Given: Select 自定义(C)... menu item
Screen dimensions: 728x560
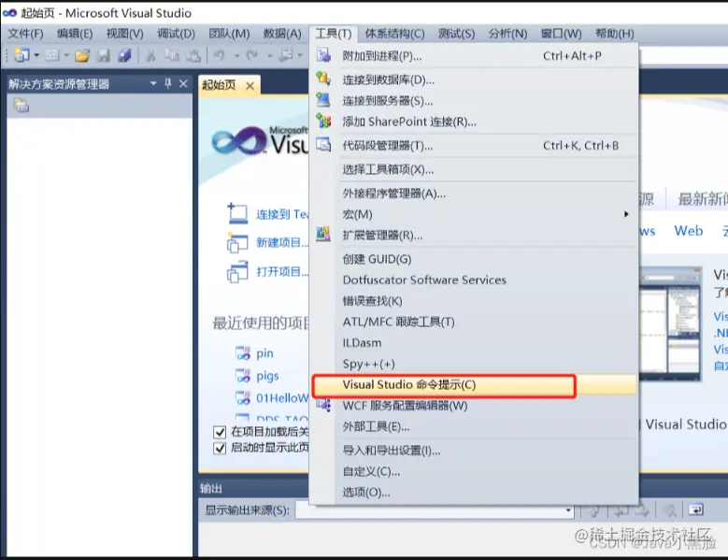Looking at the screenshot, I should 475,471.
